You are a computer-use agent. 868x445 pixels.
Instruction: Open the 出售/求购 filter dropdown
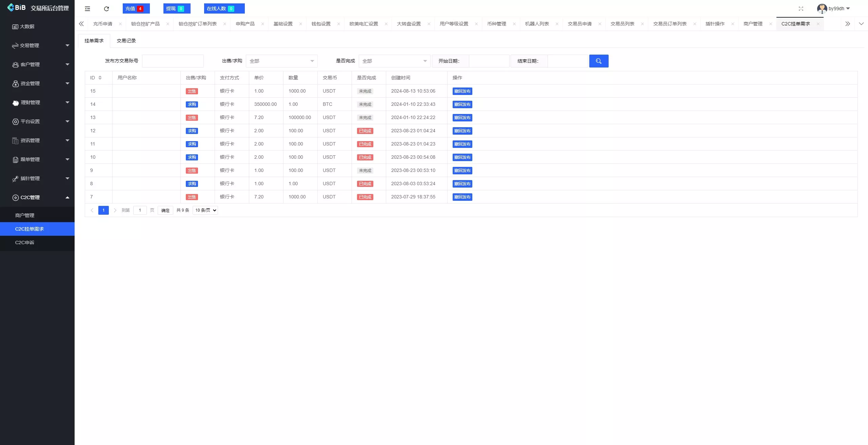(282, 61)
